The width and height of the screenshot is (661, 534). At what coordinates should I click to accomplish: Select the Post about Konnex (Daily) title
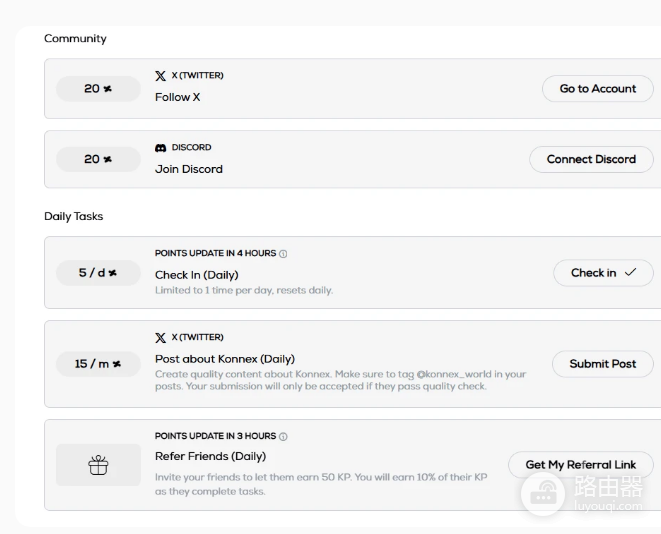[x=225, y=359]
